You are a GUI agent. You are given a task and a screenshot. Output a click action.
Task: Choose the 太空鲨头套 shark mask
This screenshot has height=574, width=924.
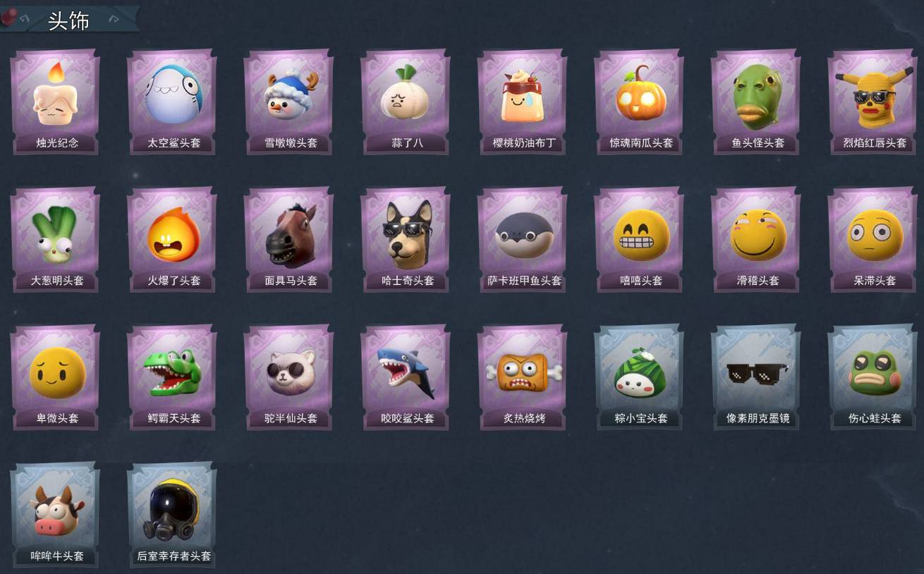click(172, 102)
